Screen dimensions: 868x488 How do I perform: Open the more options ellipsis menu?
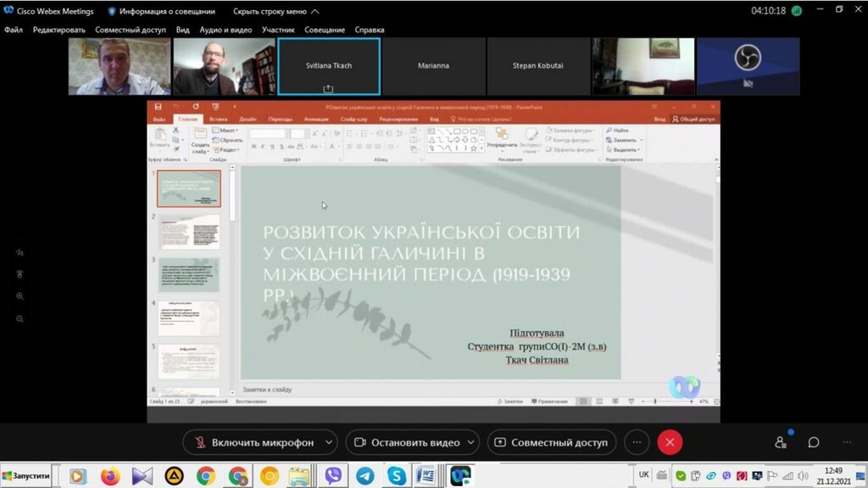point(637,442)
